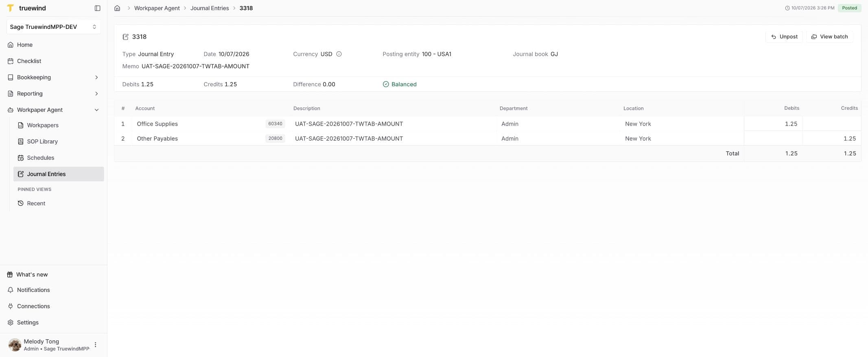Image resolution: width=868 pixels, height=357 pixels.
Task: Click the 1.25 credit in Other Payables row
Action: coord(850,139)
